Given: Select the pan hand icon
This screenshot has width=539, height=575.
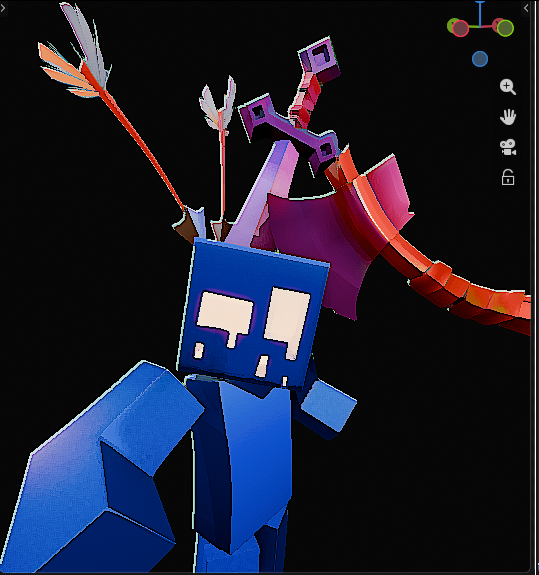Looking at the screenshot, I should 508,117.
